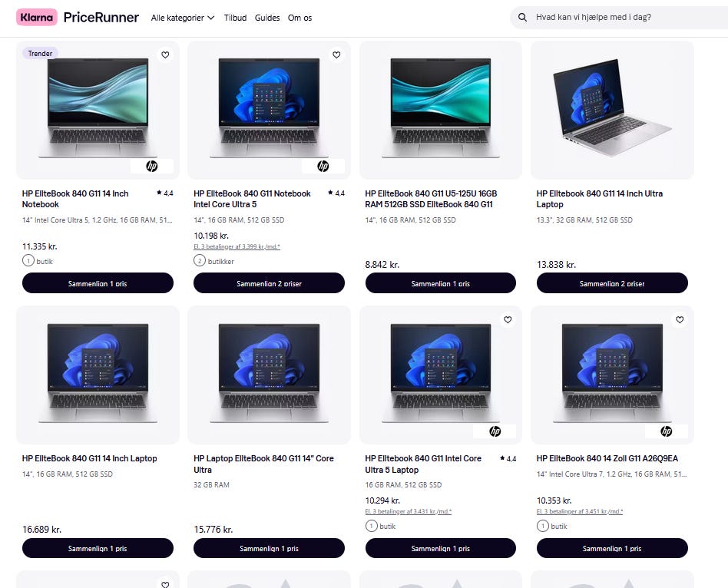Click the Klarna logo badge
Image resolution: width=728 pixels, height=588 pixels.
point(37,17)
